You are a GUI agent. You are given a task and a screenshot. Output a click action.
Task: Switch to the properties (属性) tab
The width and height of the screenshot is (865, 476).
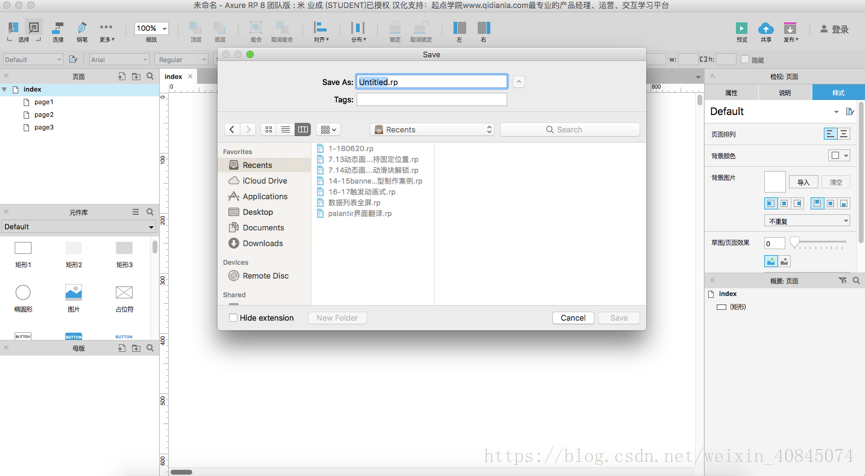(731, 93)
